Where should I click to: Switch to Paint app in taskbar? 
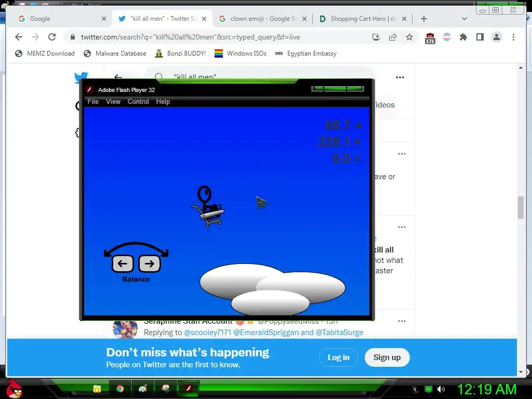click(142, 389)
